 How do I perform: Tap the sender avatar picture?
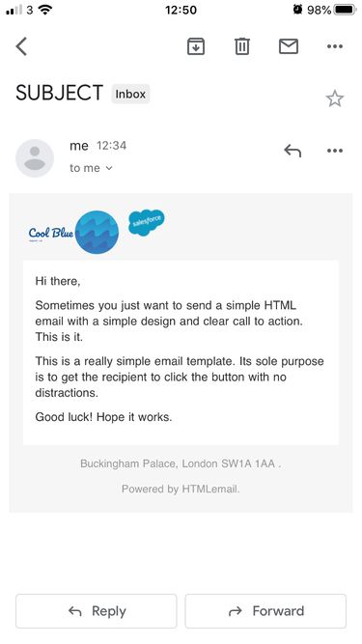(35, 158)
